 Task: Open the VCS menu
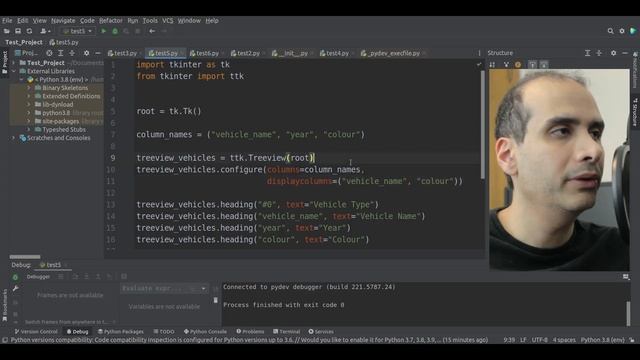[x=167, y=20]
